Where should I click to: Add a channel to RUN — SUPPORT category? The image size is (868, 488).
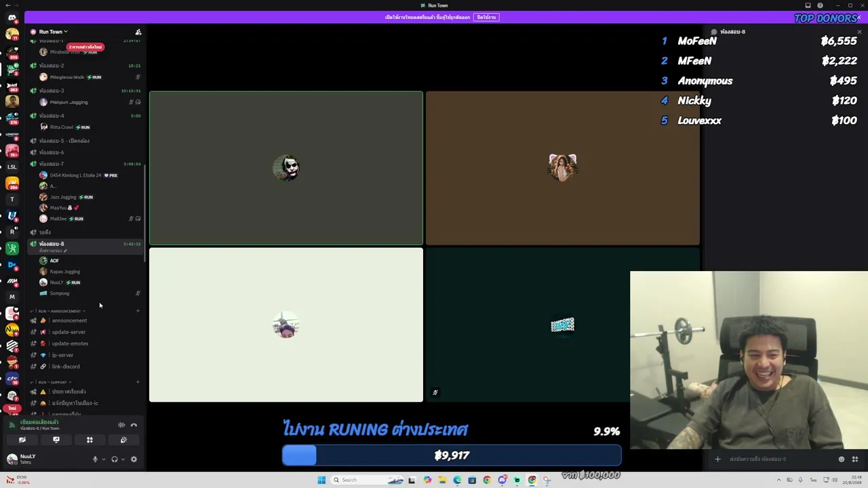coord(138,382)
